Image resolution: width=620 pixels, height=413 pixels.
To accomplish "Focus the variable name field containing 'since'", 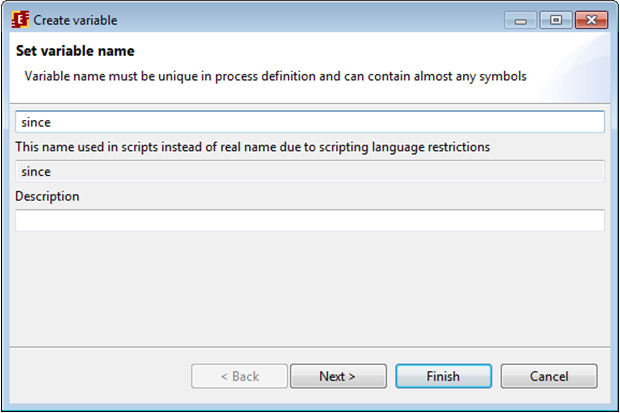I will click(x=309, y=122).
